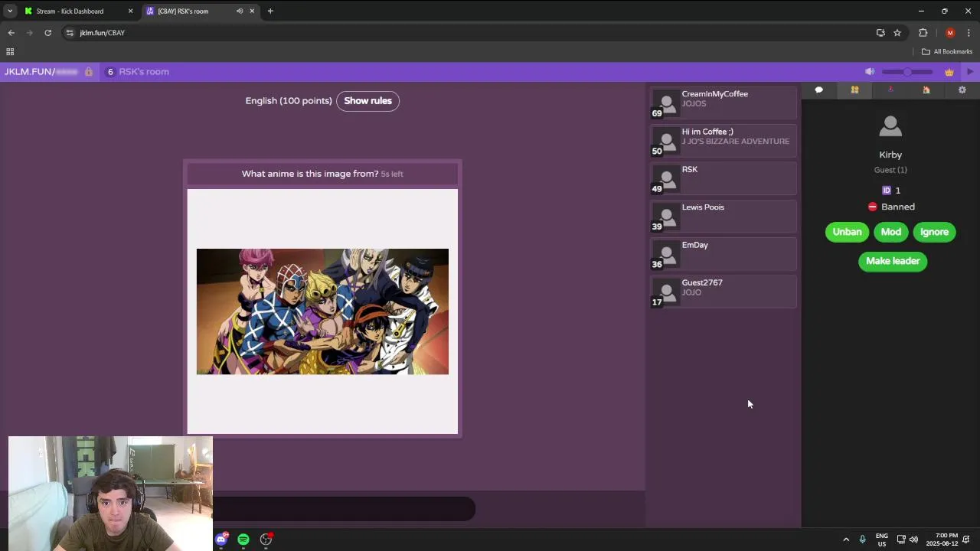Click the install app icon in address bar
The width and height of the screenshot is (980, 551).
pos(880,33)
